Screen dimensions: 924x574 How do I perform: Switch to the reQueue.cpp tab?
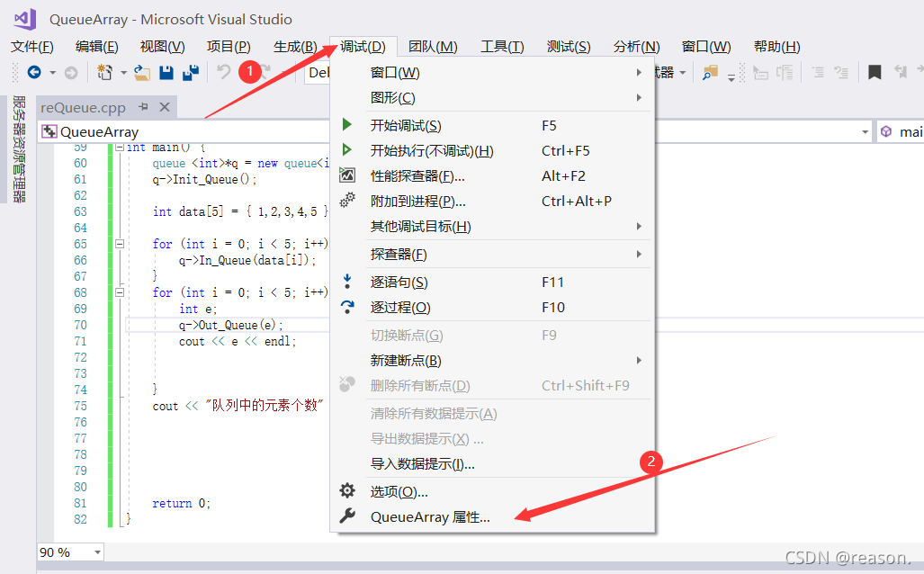(x=84, y=107)
